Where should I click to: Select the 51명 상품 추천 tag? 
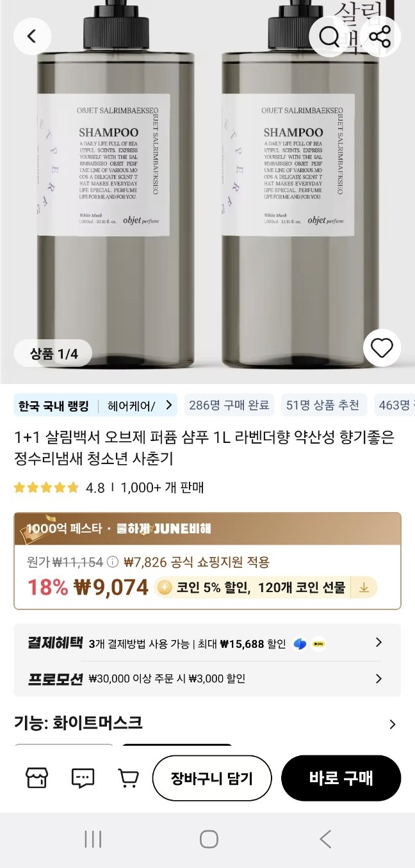323,405
